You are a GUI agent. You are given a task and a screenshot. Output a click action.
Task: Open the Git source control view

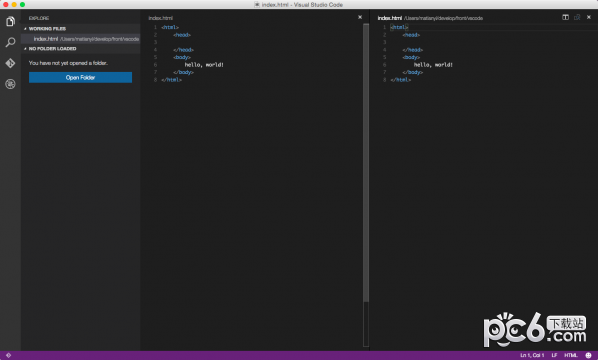(x=10, y=63)
